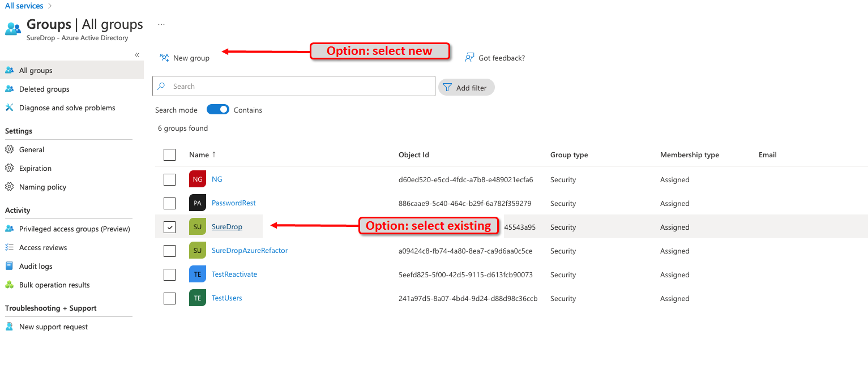
Task: Click the Audit logs icon
Action: [9, 266]
